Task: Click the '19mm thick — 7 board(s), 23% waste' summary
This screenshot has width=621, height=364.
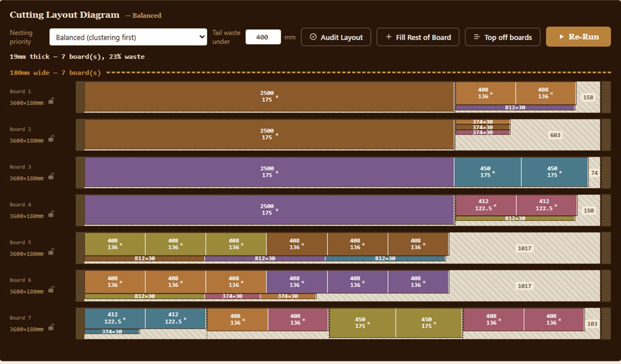Action: [77, 57]
